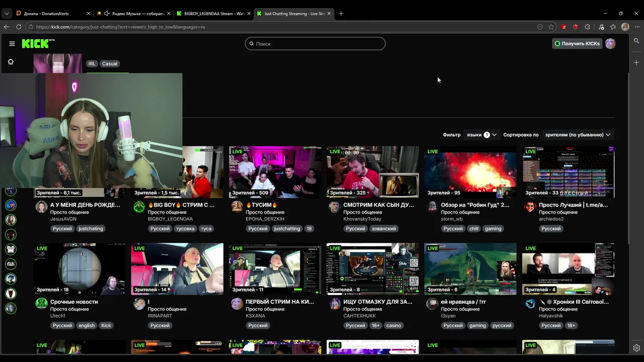Open a new browser tab
This screenshot has height=362, width=644.
point(341,14)
